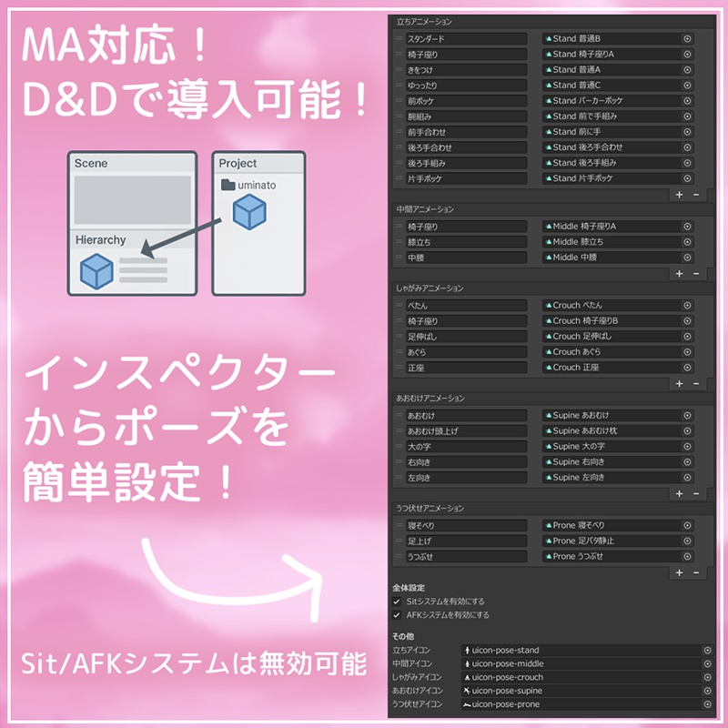Viewport: 728px width, 728px height.
Task: Open object picker for Stand 普通B
Action: [687, 39]
